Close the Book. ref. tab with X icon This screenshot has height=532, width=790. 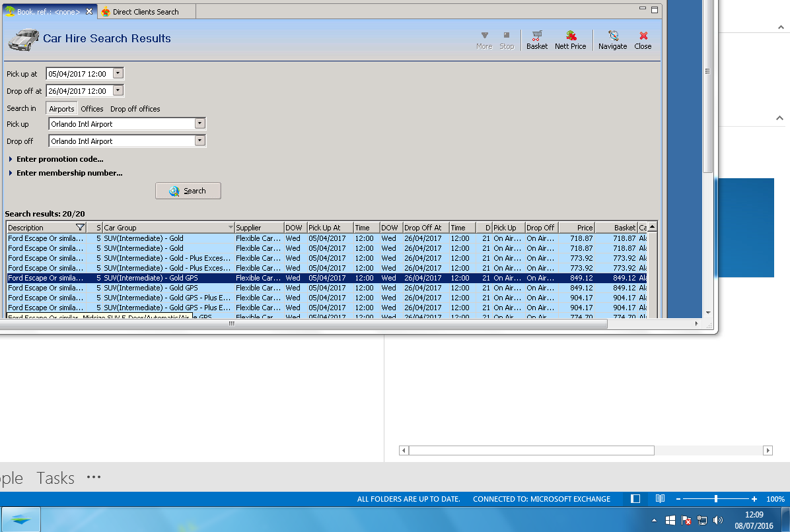90,11
